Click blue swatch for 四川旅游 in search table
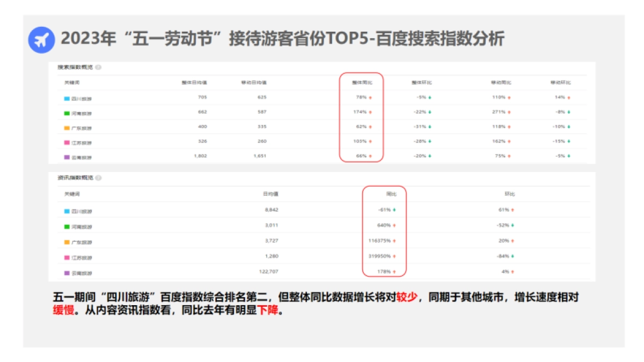This screenshot has width=644, height=362. pos(67,98)
